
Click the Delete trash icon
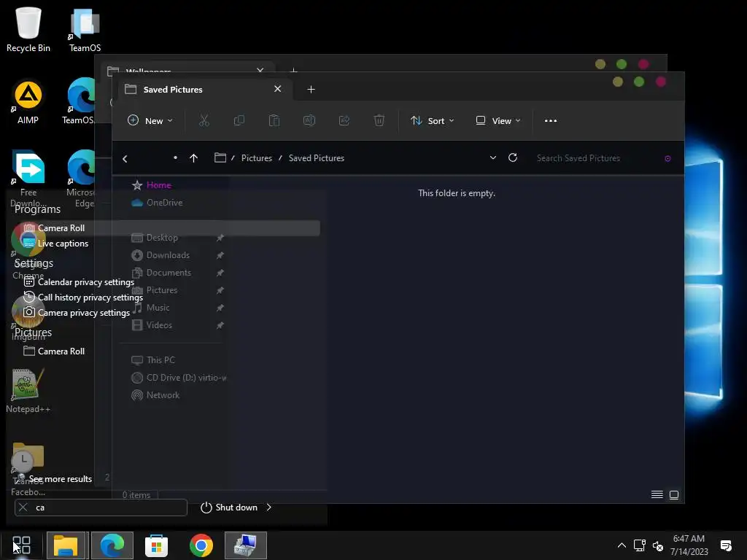click(379, 120)
